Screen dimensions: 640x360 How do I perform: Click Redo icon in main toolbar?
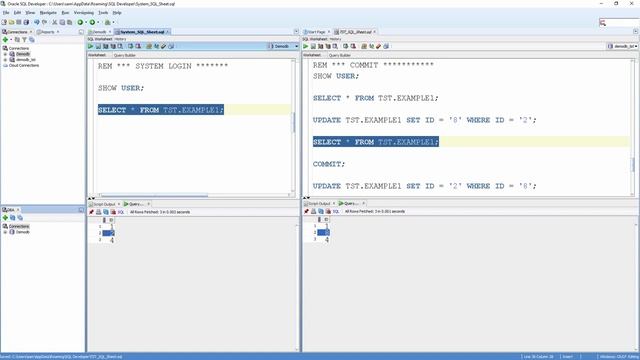tap(44, 22)
